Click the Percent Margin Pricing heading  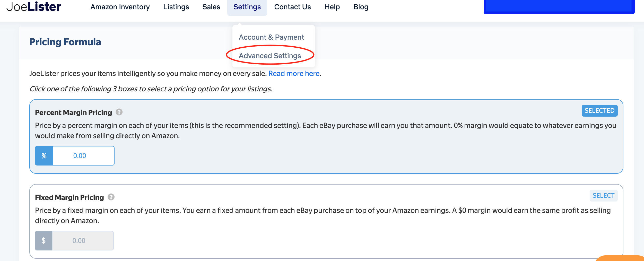[x=73, y=112]
